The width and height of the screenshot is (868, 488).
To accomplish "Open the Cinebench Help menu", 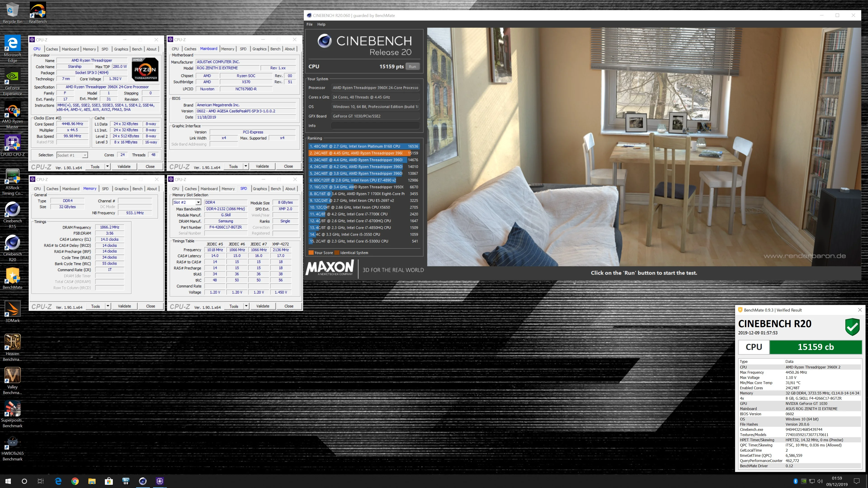I will coord(321,24).
